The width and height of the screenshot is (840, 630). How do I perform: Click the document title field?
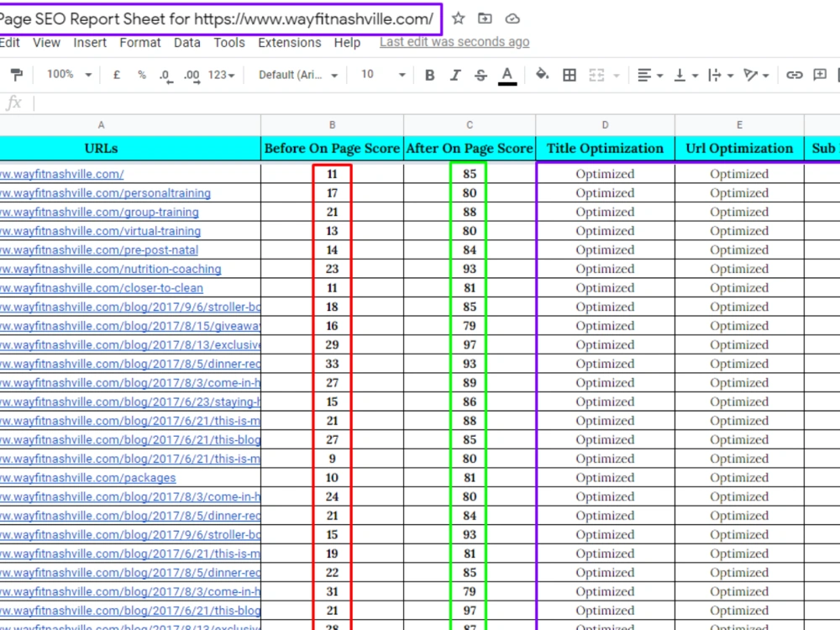[217, 19]
